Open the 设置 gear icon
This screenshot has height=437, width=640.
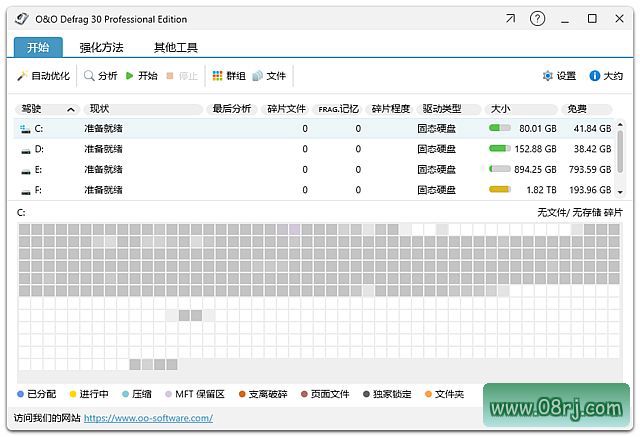(547, 75)
